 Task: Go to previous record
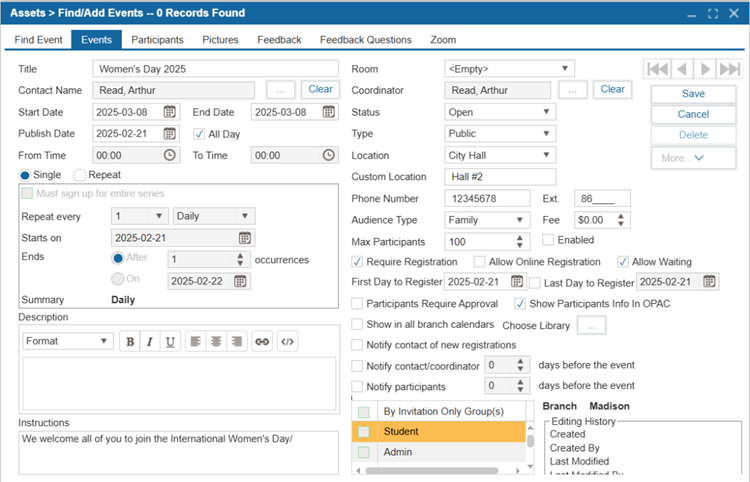coord(682,69)
